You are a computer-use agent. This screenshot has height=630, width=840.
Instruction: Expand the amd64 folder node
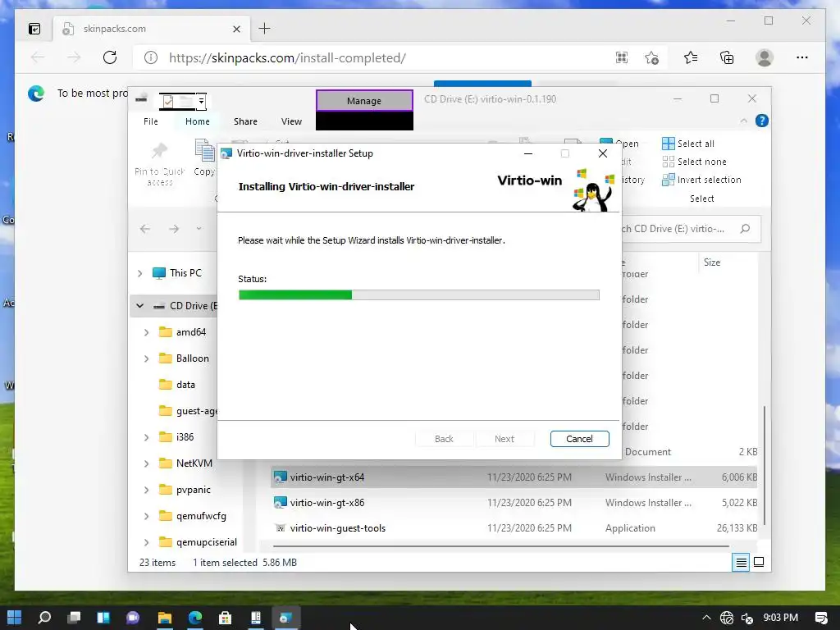pos(146,332)
